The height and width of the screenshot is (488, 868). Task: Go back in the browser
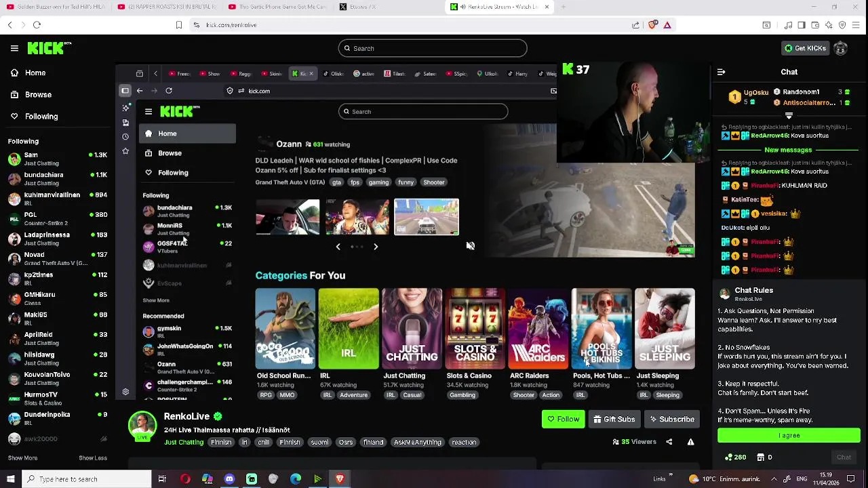[x=9, y=25]
